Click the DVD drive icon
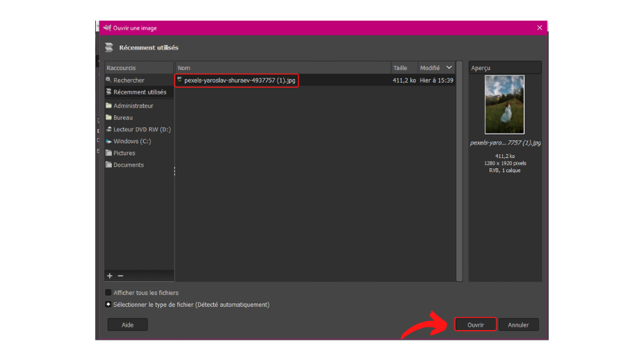 pyautogui.click(x=108, y=129)
